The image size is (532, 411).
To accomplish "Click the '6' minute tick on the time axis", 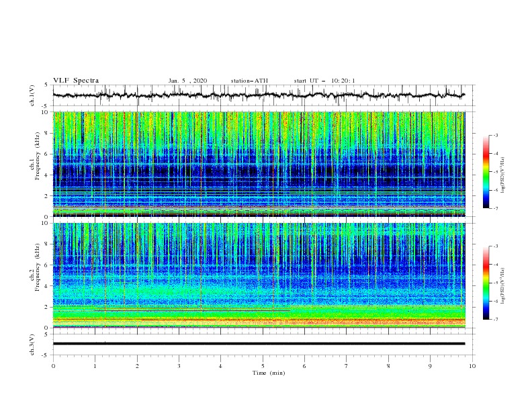I will click(x=304, y=366).
